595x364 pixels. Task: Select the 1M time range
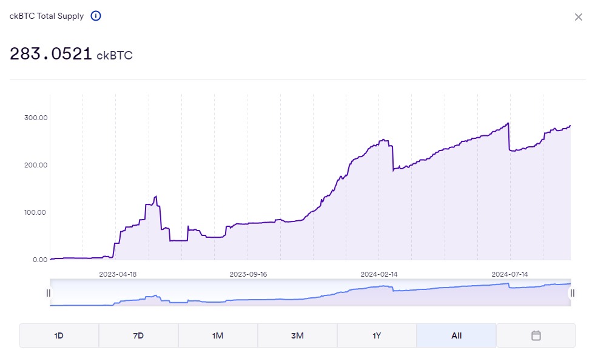coord(218,335)
